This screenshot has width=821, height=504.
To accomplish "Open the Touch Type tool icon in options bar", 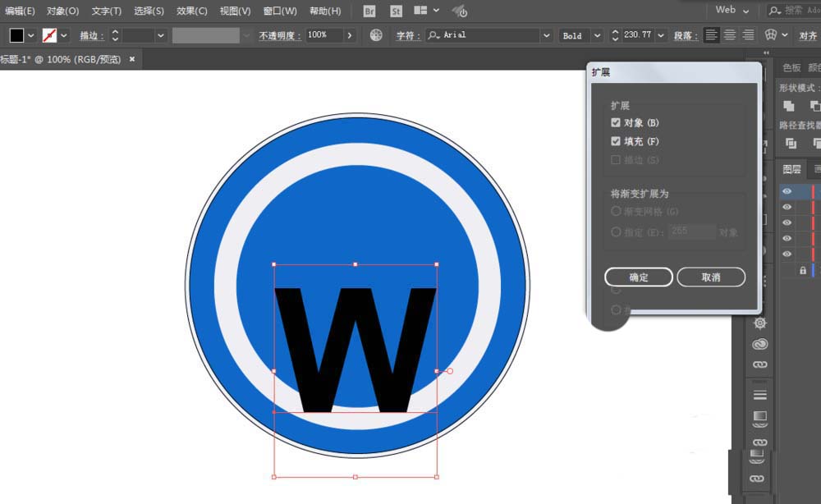I will pyautogui.click(x=770, y=35).
